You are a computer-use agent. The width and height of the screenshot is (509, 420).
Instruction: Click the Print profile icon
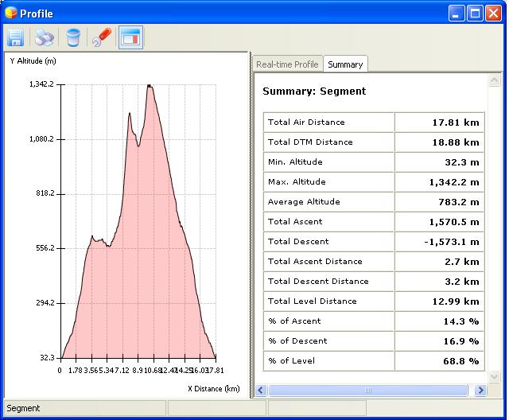pos(45,37)
